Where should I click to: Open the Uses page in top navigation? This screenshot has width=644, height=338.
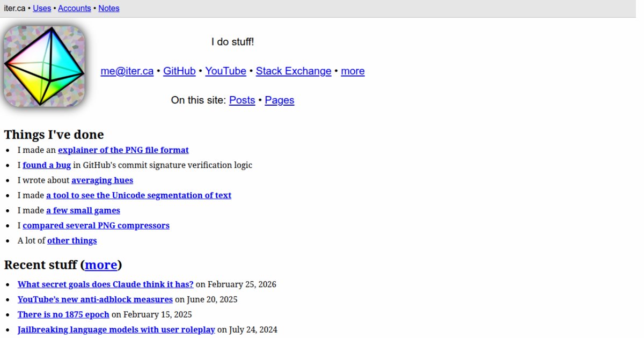click(x=42, y=9)
